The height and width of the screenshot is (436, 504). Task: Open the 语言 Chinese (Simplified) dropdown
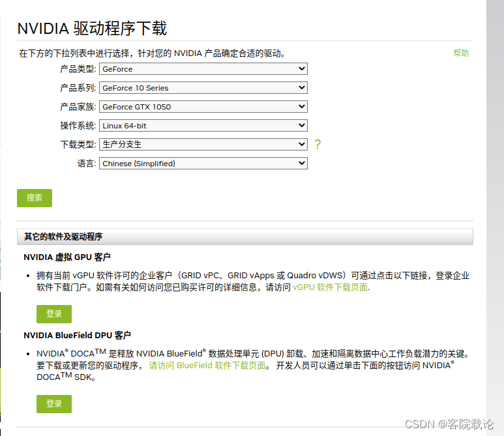tap(203, 163)
